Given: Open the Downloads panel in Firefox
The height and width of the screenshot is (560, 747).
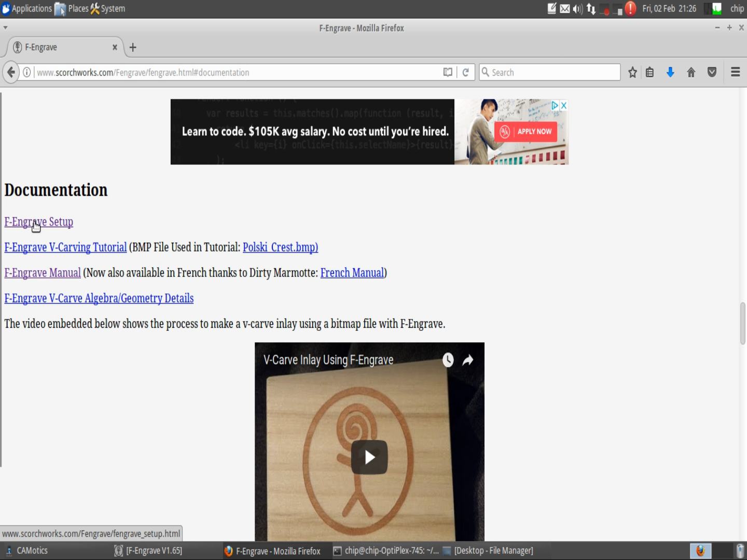Looking at the screenshot, I should (670, 72).
